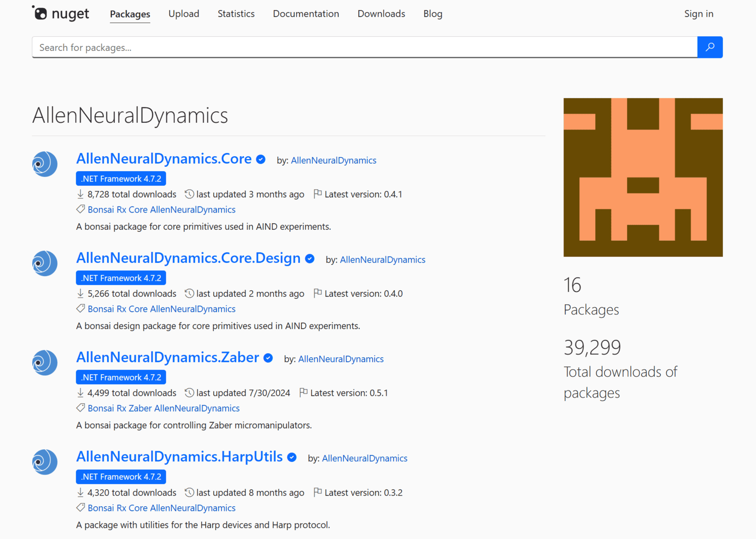This screenshot has height=539, width=756.
Task: Click .NET Framework 4.7.2 badge under Zaber
Action: click(121, 377)
